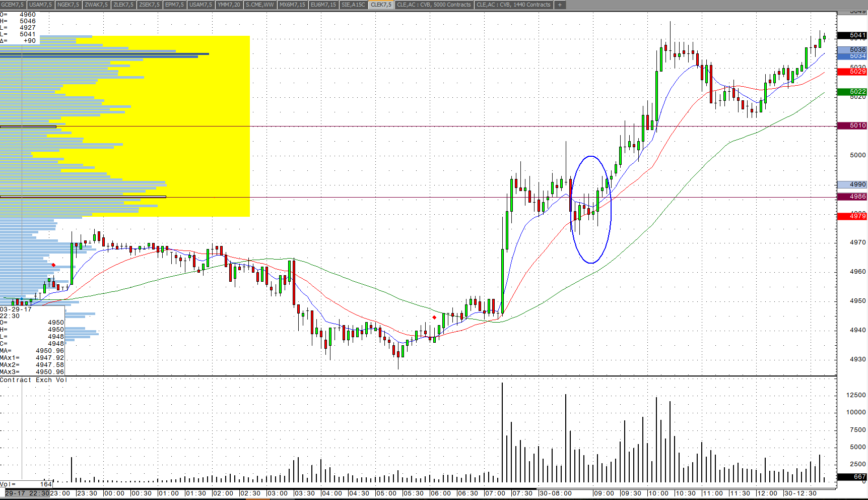This screenshot has width=868, height=500.
Task: Click the cursor date label 03-29-17
Action: click(16, 309)
